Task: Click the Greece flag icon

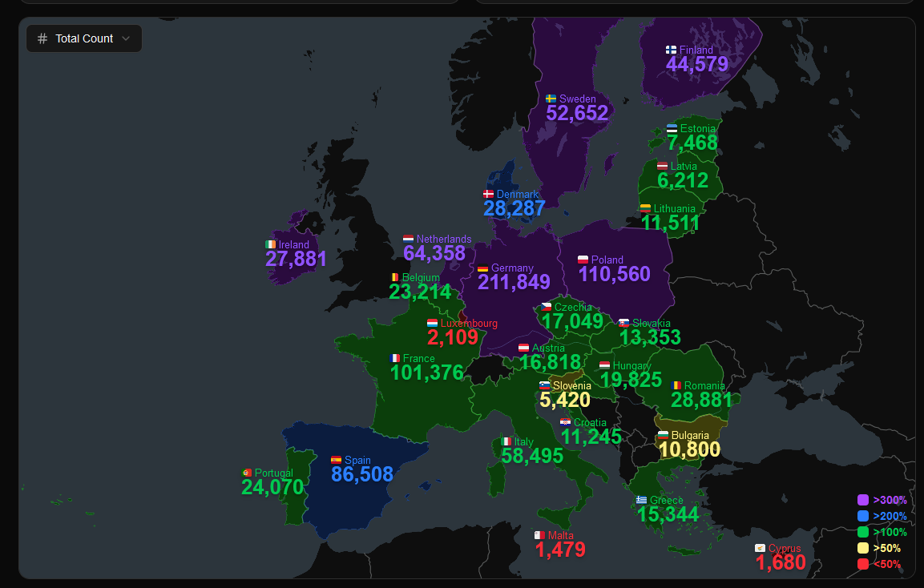Action: click(x=641, y=500)
